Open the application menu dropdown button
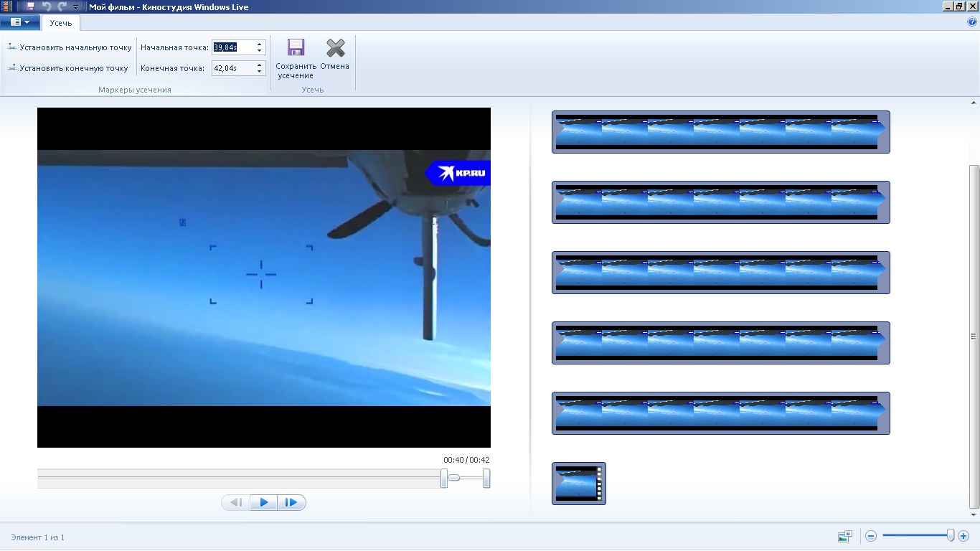 coord(20,22)
